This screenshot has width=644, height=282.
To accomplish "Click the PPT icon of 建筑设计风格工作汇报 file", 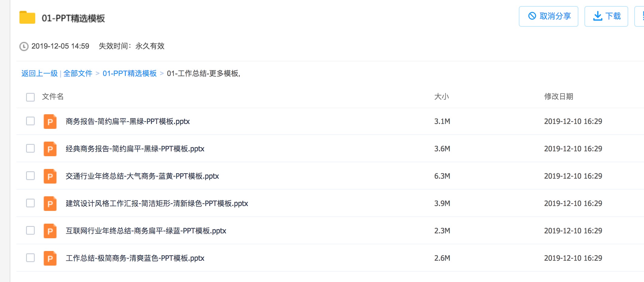I will (x=50, y=204).
